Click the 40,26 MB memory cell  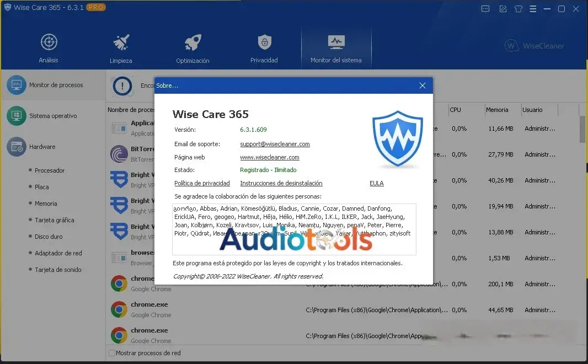tap(501, 180)
